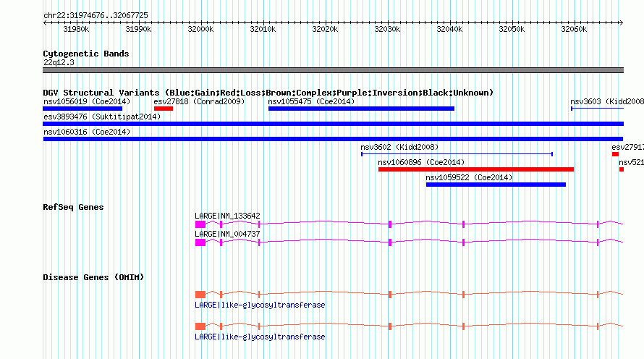The width and height of the screenshot is (644, 359).
Task: Click first exon of upper OMIM gene
Action: click(200, 295)
